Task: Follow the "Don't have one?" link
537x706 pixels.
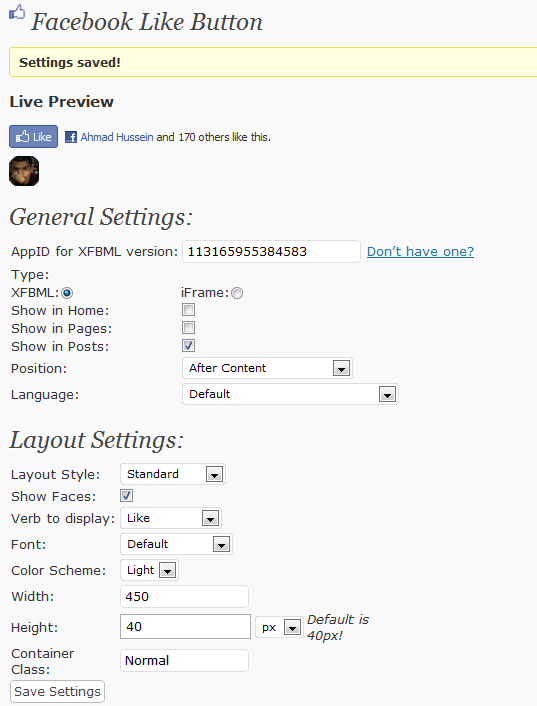Action: point(420,251)
